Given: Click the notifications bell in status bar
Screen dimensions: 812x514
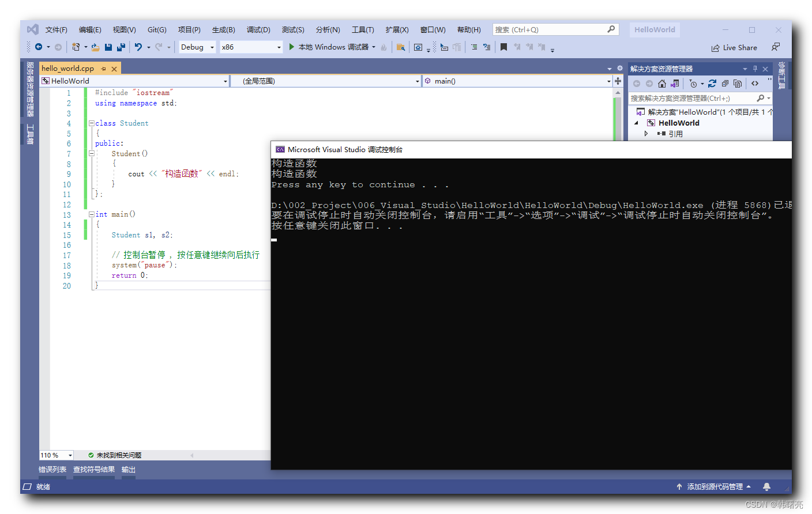Looking at the screenshot, I should tap(766, 487).
